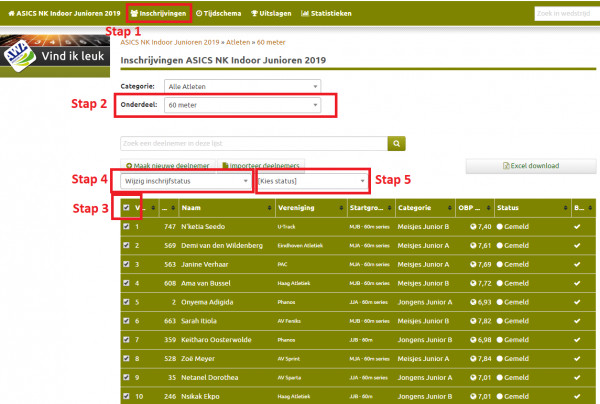Open the Categorie 'Alle Atleten' dropdown
Image resolution: width=600 pixels, height=404 pixels.
click(x=243, y=87)
